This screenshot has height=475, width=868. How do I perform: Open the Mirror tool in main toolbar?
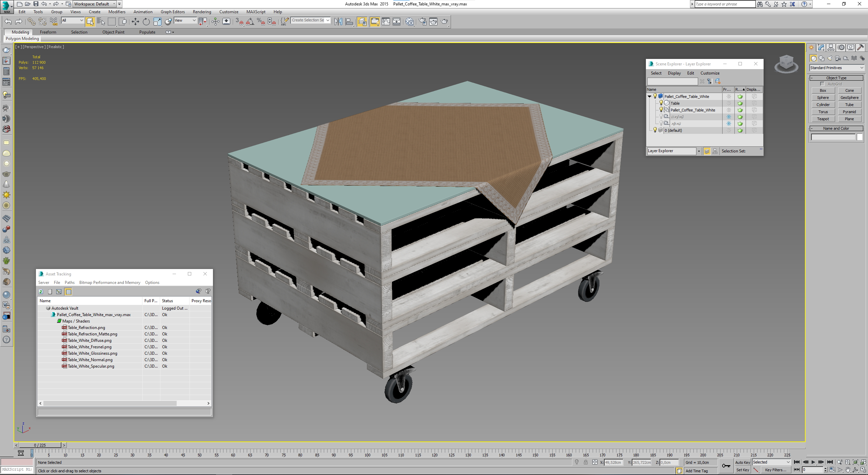(338, 22)
